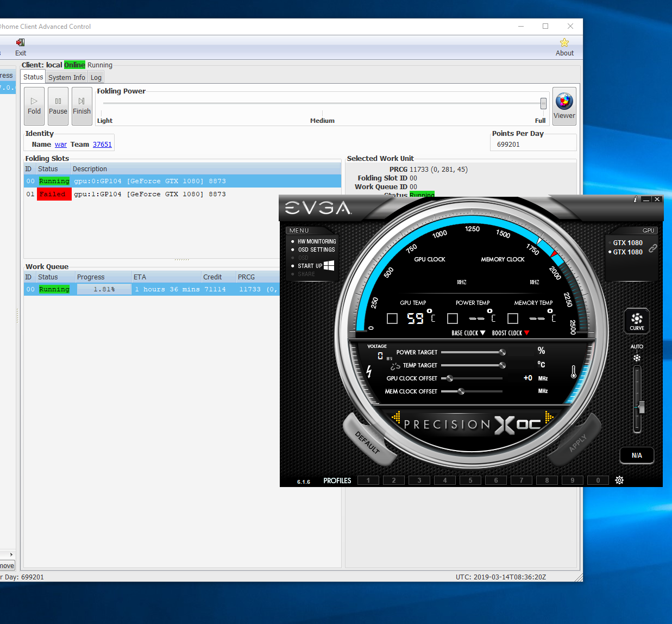Select profile 0 button
The height and width of the screenshot is (624, 672).
pos(598,481)
